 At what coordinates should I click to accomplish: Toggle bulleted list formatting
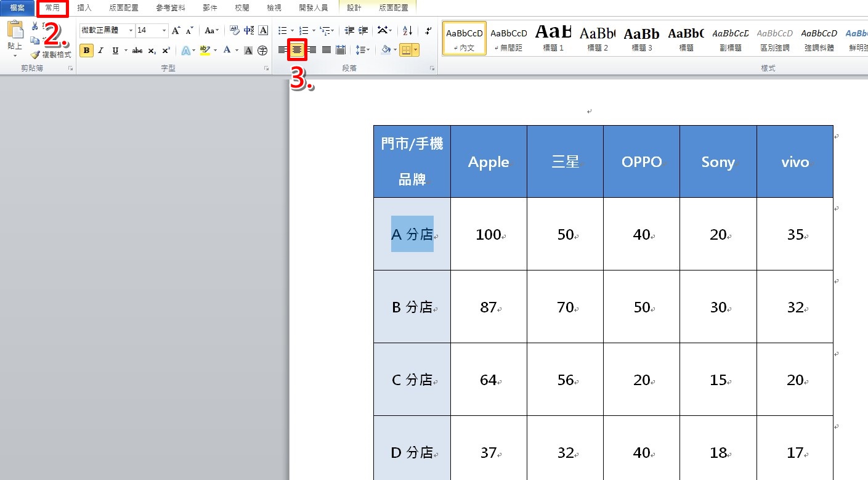pos(282,30)
